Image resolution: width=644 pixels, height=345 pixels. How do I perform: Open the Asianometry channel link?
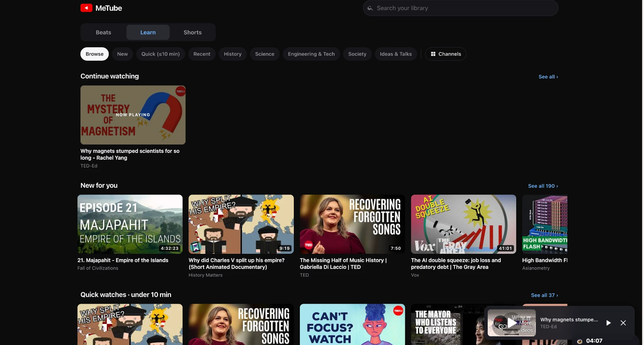coord(536,268)
